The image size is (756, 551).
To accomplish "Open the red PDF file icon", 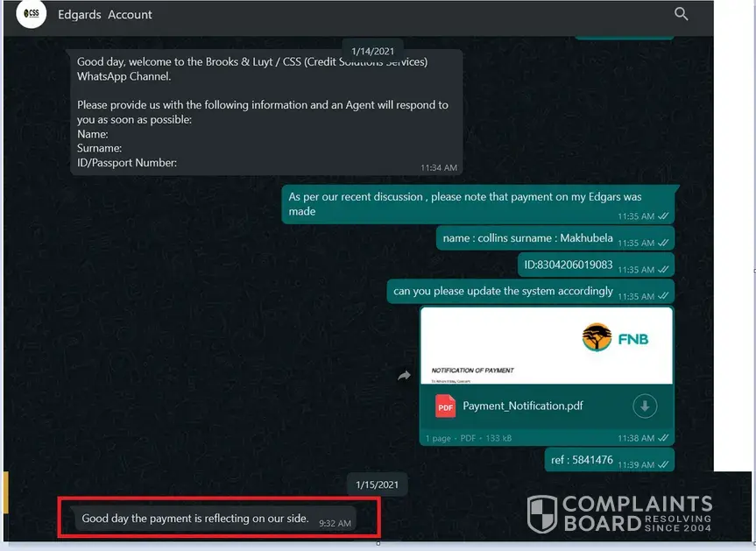I will click(x=445, y=406).
